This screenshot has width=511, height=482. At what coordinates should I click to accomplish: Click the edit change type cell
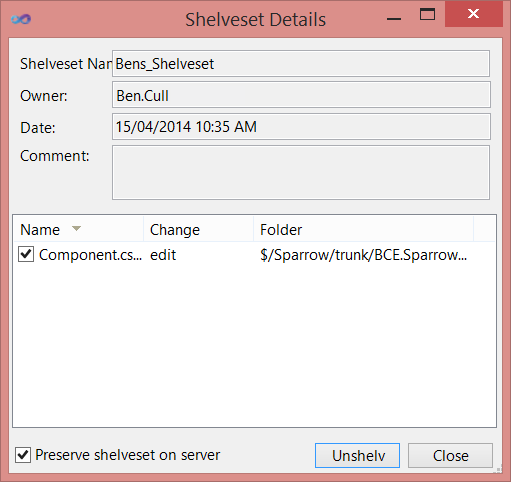point(163,255)
